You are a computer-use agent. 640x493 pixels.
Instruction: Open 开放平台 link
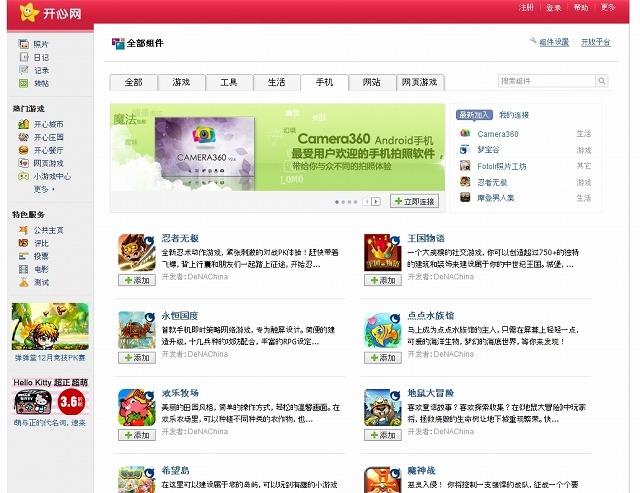click(596, 42)
